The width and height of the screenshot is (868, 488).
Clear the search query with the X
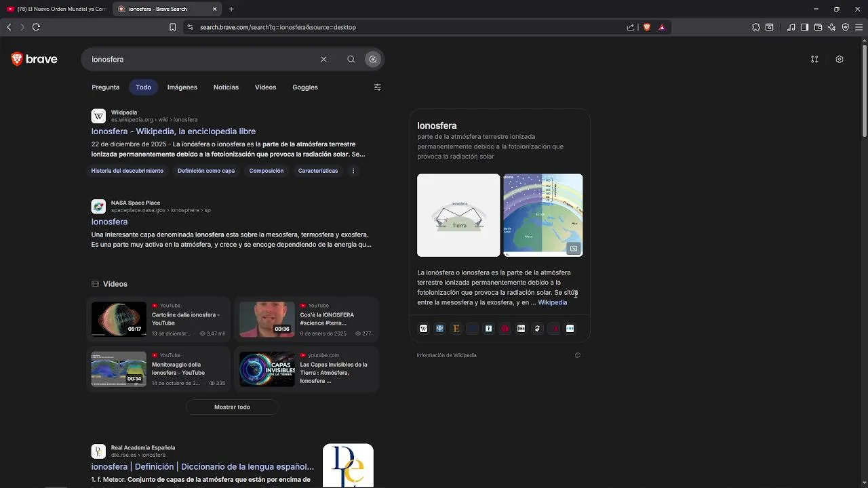tap(323, 60)
